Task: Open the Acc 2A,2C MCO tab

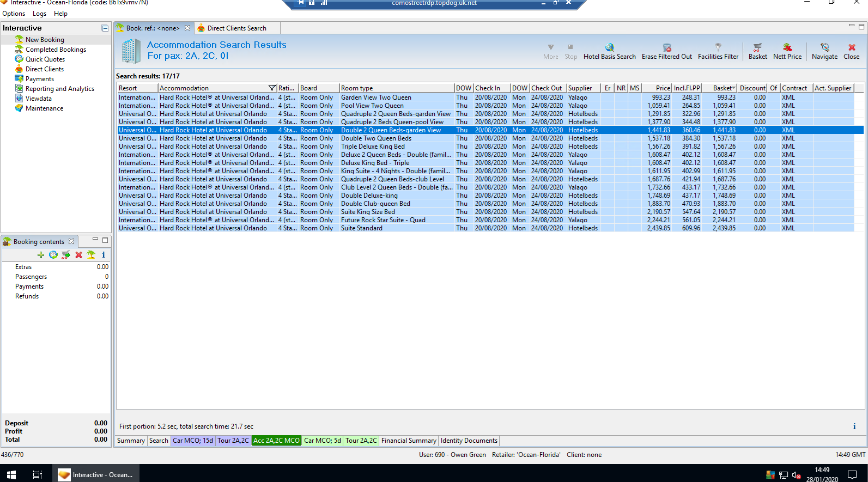Action: coord(277,441)
